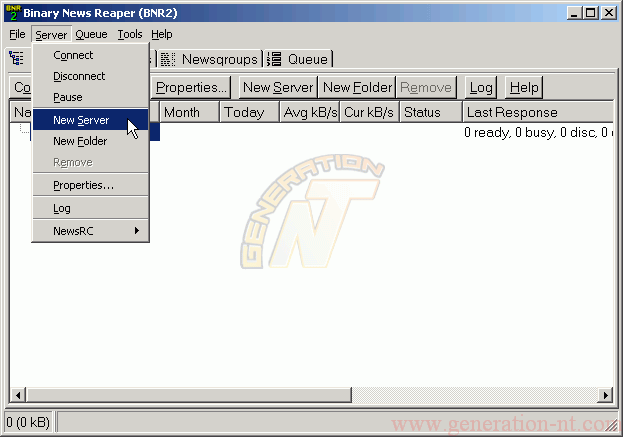
Task: Sort by the Status column header
Action: (431, 112)
